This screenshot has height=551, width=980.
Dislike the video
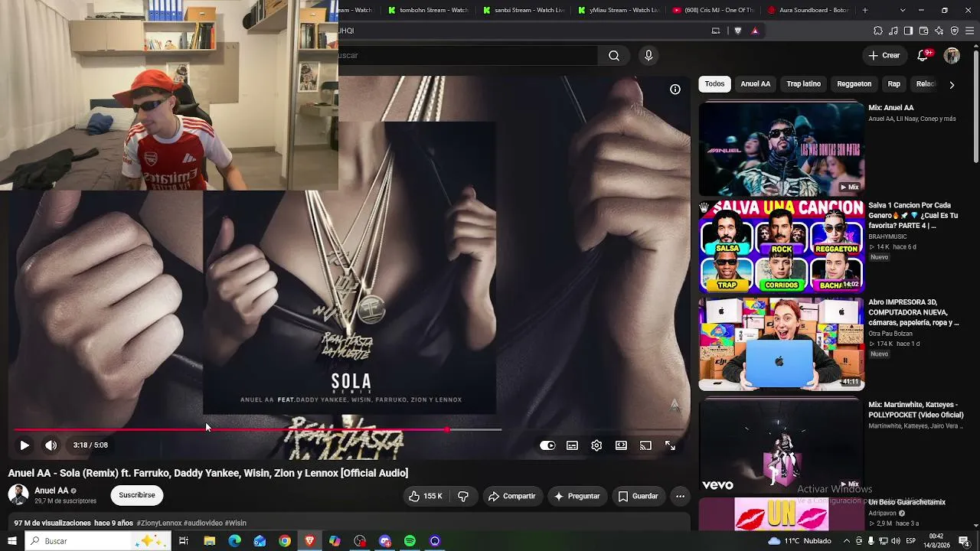pos(463,496)
